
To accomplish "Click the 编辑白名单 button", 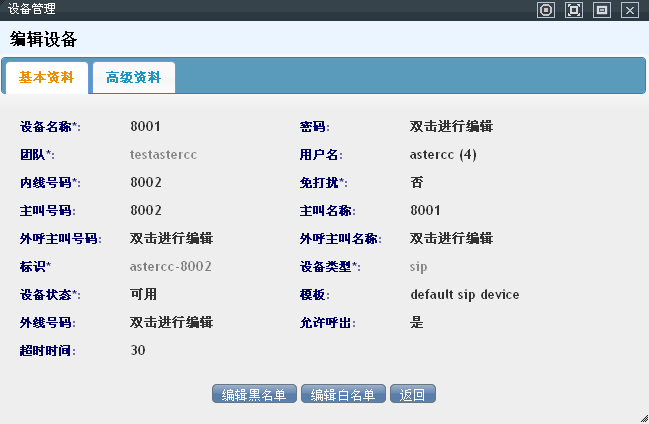I will [343, 395].
